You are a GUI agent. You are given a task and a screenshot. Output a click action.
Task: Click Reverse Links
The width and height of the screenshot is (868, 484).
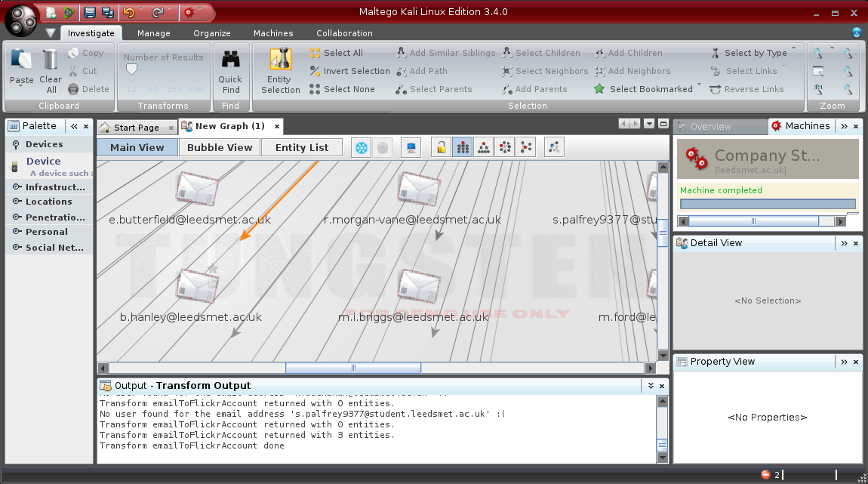(746, 89)
